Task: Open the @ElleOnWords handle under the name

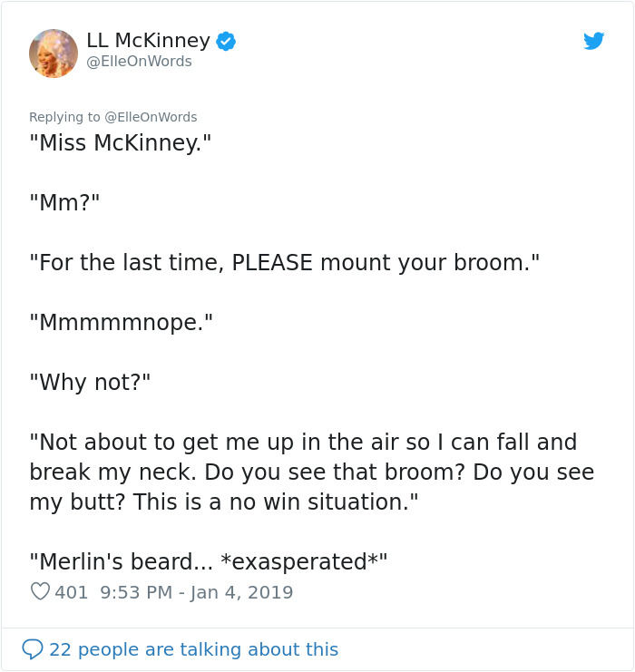Action: click(x=139, y=62)
